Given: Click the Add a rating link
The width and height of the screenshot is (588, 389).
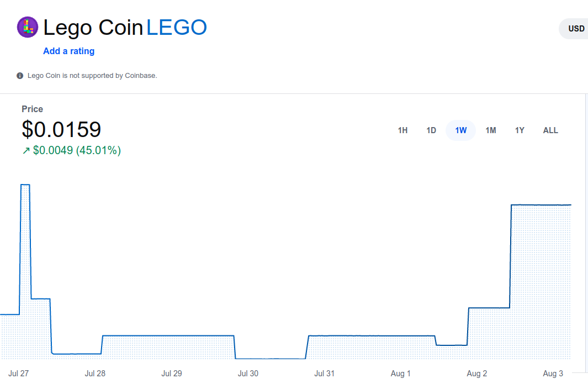Looking at the screenshot, I should [x=68, y=51].
